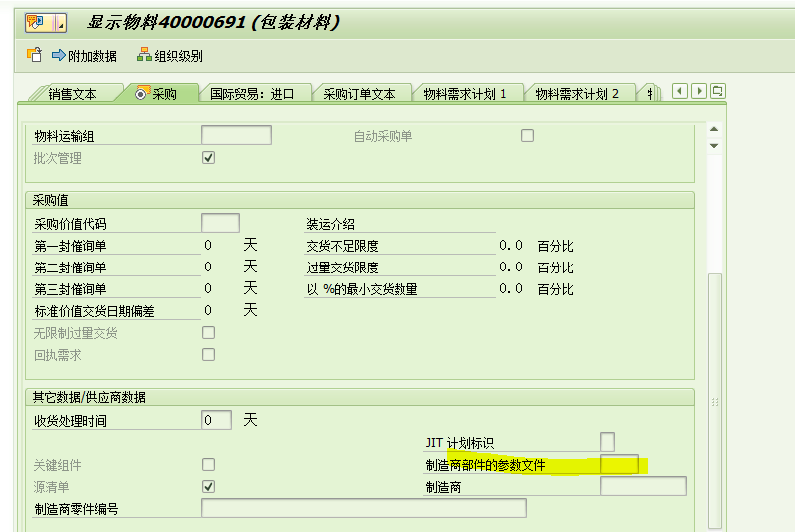Click the 制造商 input field
Image resolution: width=795 pixels, height=532 pixels.
click(643, 486)
